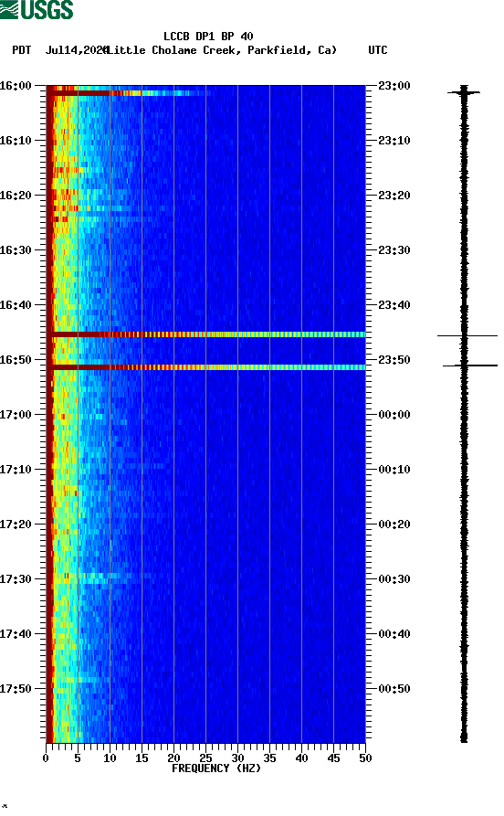Click the '16:20' PDT time label
The height and width of the screenshot is (816, 504).
[x=16, y=196]
